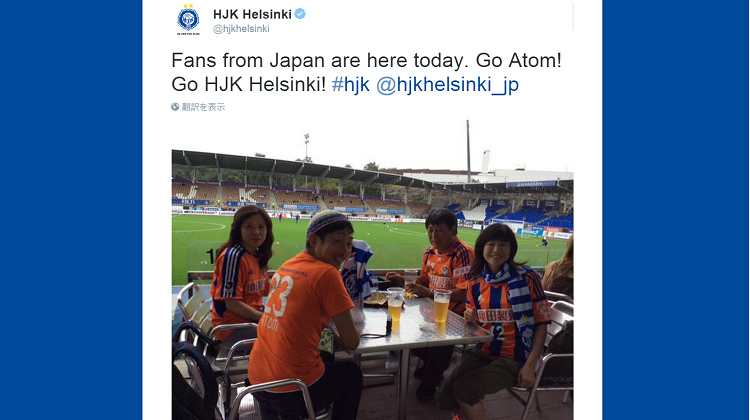Click the blue left page margin
Viewport: 750px width, 420px height.
71,210
